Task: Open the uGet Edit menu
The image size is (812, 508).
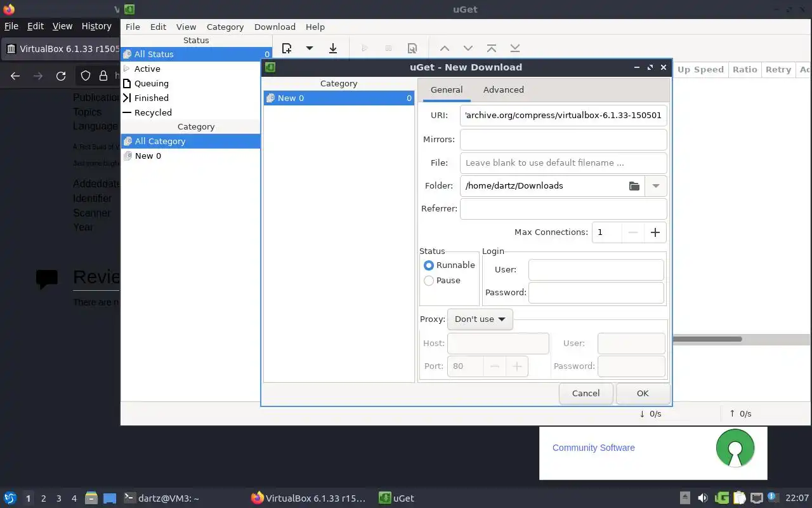Action: click(158, 27)
